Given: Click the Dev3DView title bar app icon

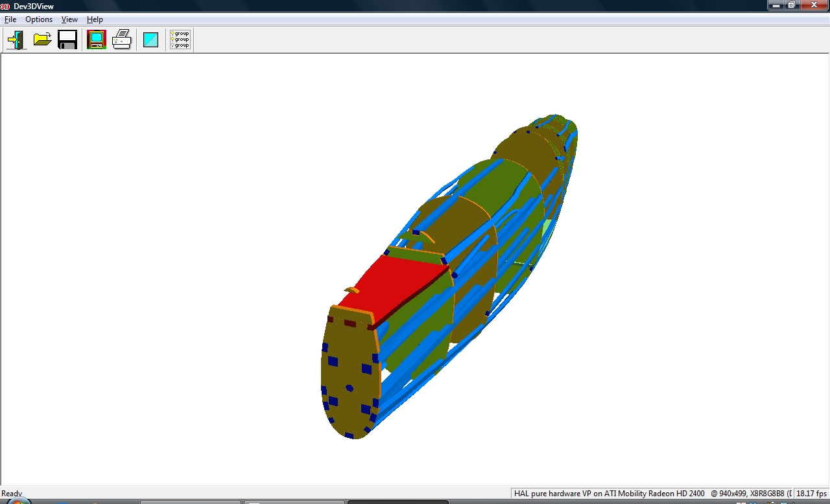Looking at the screenshot, I should [5, 6].
